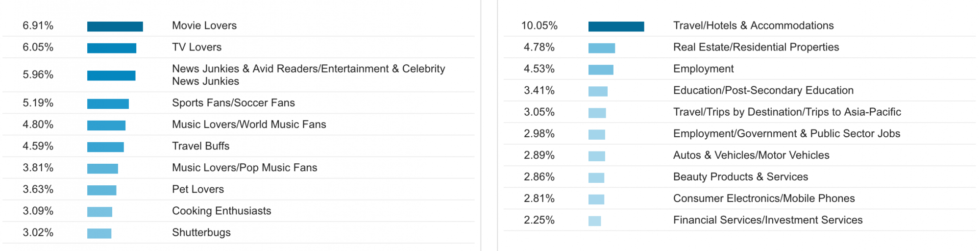Open Trips to Asia-Pacific segment
This screenshot has width=980, height=251.
pyautogui.click(x=787, y=112)
